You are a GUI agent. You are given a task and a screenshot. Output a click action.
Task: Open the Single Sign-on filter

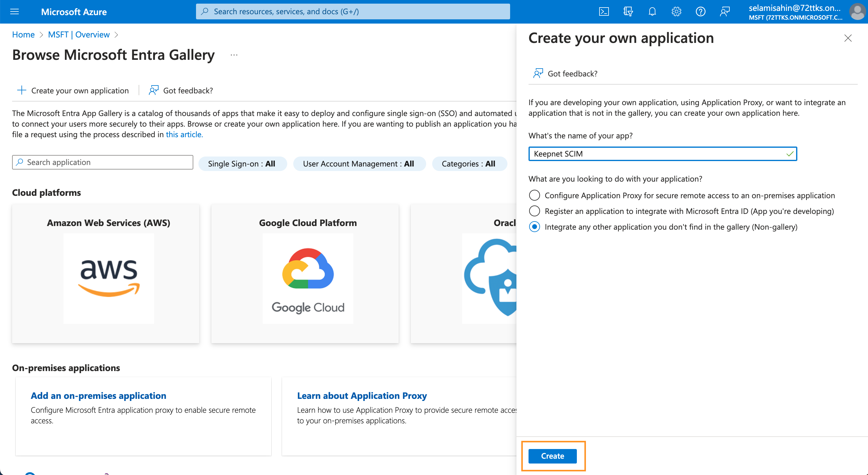tap(242, 163)
